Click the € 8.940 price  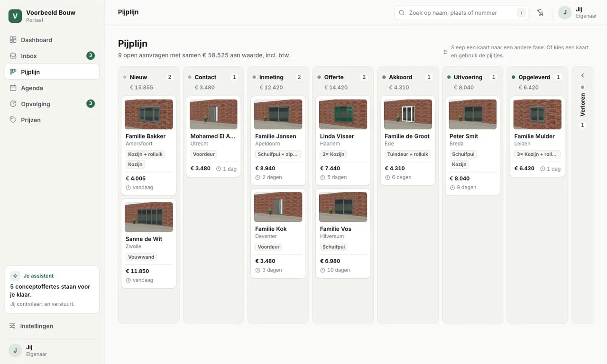(265, 168)
